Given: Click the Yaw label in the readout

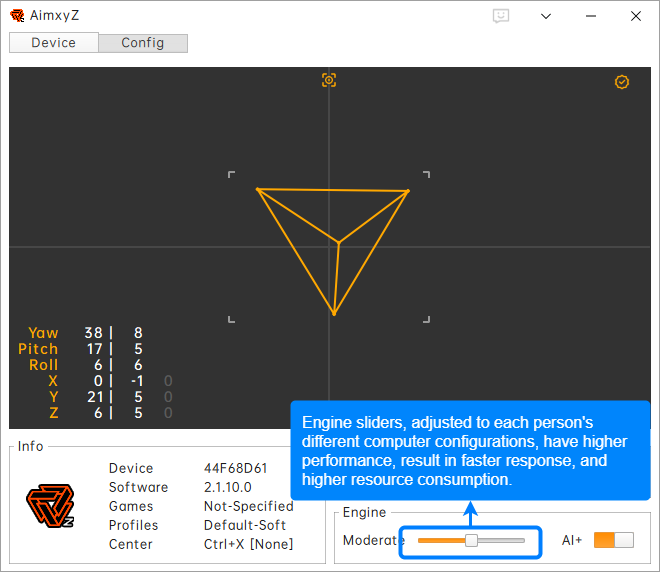Looking at the screenshot, I should click(x=43, y=333).
